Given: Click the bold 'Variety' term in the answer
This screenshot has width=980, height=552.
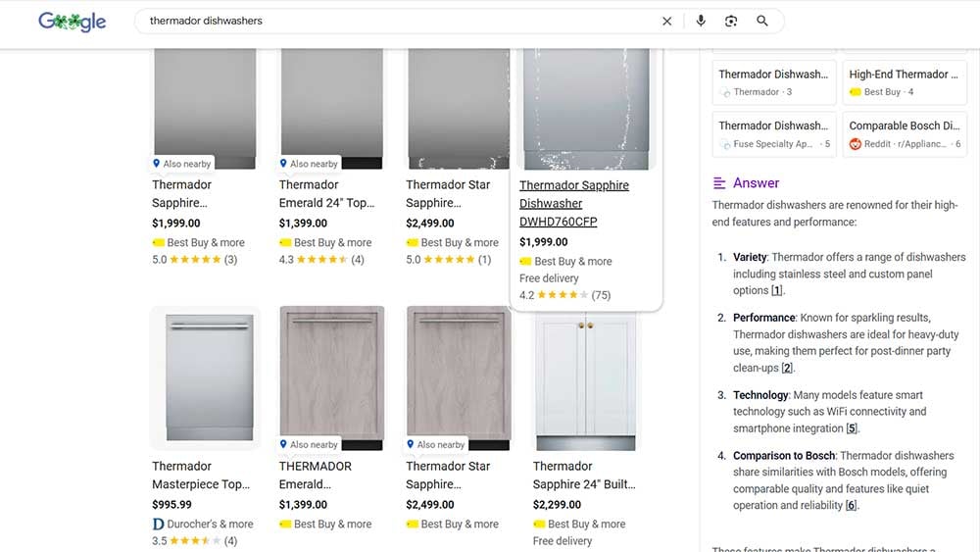Looking at the screenshot, I should (x=750, y=257).
